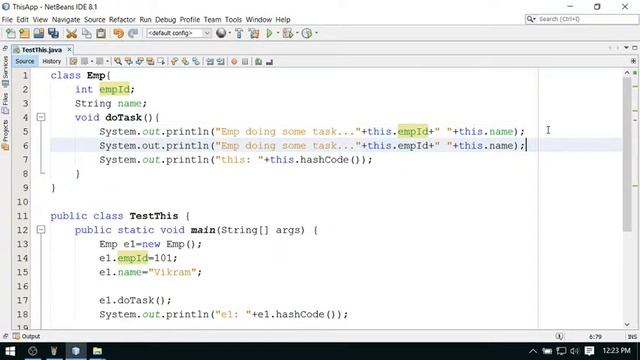The height and width of the screenshot is (360, 640).
Task: Toggle Bookmark icon in editor toolbar
Action: [x=196, y=62]
